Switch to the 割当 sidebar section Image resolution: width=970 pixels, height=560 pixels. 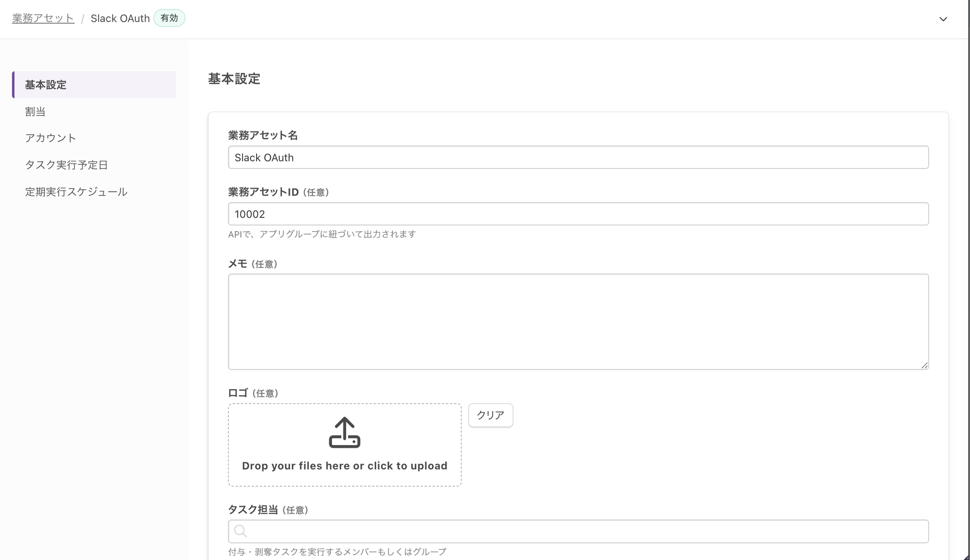point(36,112)
